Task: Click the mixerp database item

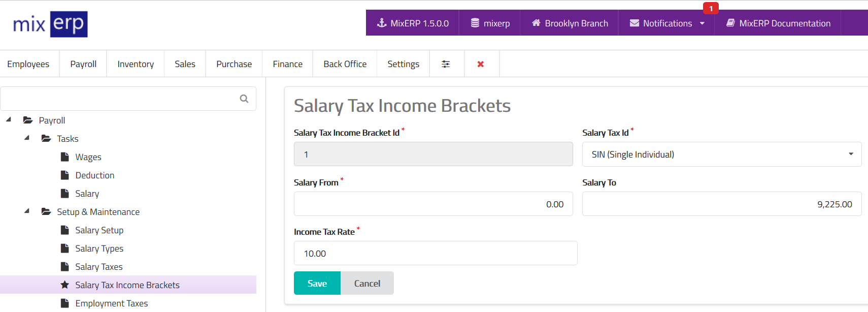Action: click(x=490, y=23)
